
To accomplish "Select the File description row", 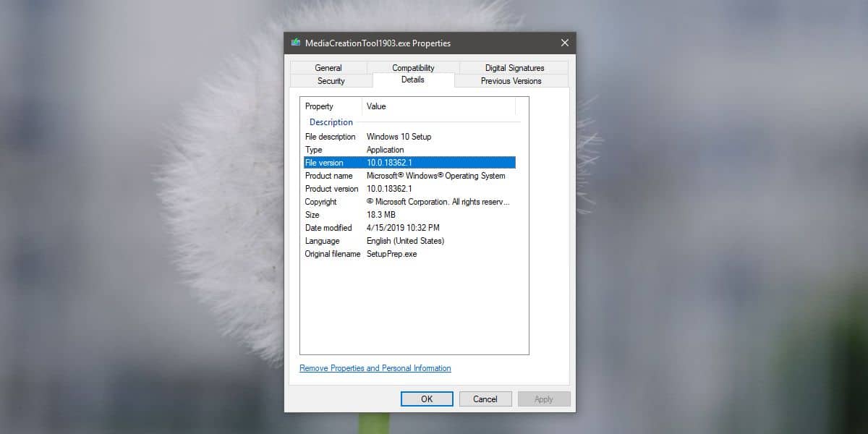I will [409, 137].
